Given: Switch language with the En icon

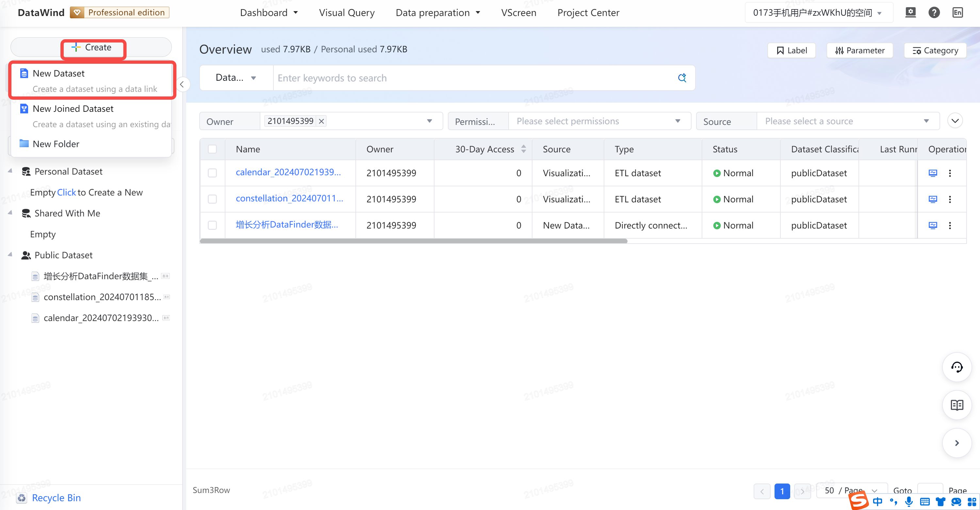Looking at the screenshot, I should [957, 12].
